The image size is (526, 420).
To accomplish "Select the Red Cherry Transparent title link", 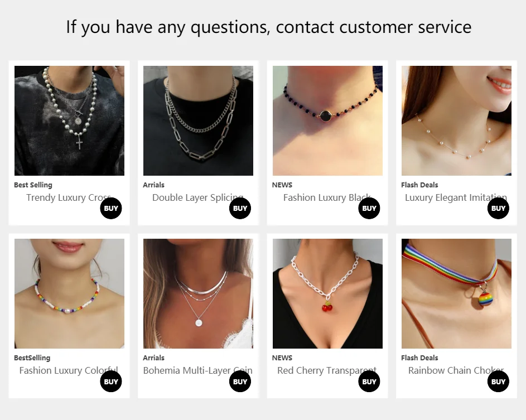I will pos(327,371).
